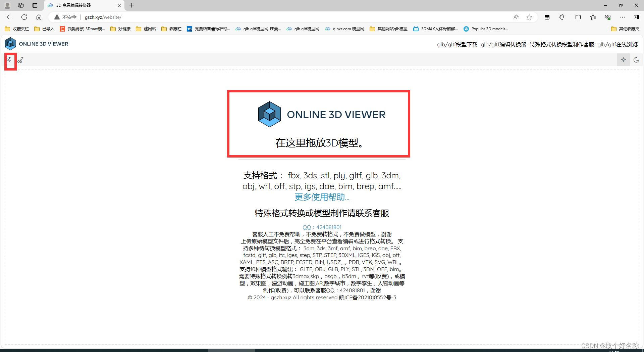Open the glb gltf模型网-FE素 bookmark
644x352 pixels.
pos(258,29)
